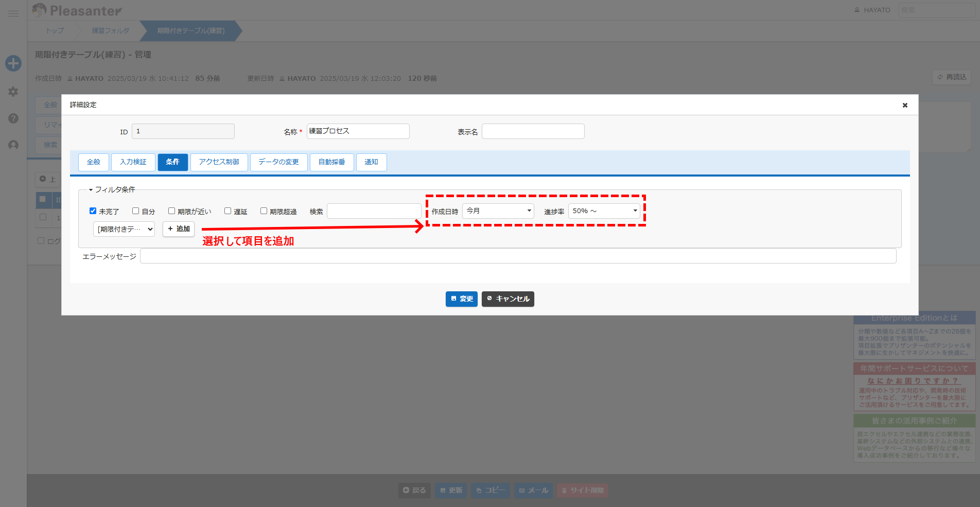The height and width of the screenshot is (507, 980).
Task: Click the blue plus icon in sidebar
Action: [x=13, y=63]
